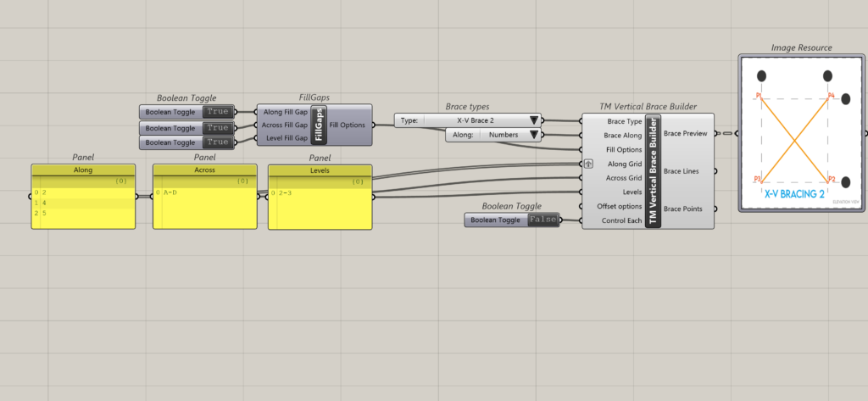The image size is (868, 401).
Task: Expand the Along dropdown set to Numbers
Action: click(x=532, y=134)
